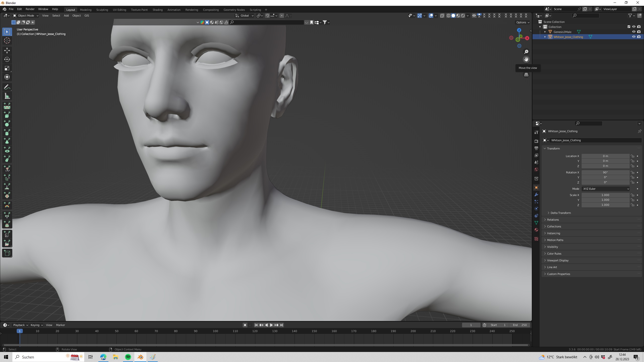Click the Options button in viewport
644x362 pixels.
[523, 22]
